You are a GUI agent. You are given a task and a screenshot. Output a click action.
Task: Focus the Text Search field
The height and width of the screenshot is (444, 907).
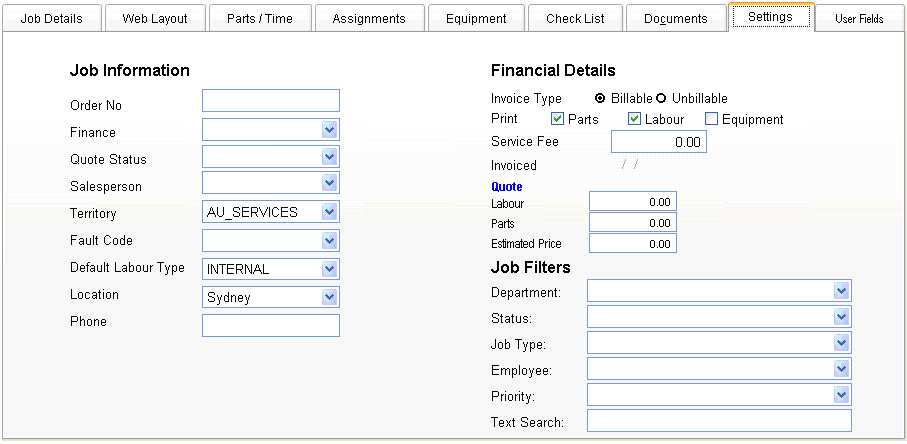(718, 421)
